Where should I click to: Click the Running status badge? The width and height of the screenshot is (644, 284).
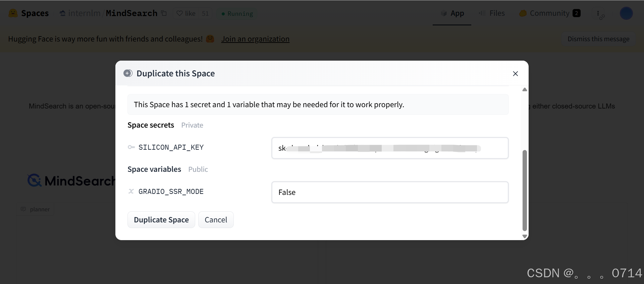(237, 13)
